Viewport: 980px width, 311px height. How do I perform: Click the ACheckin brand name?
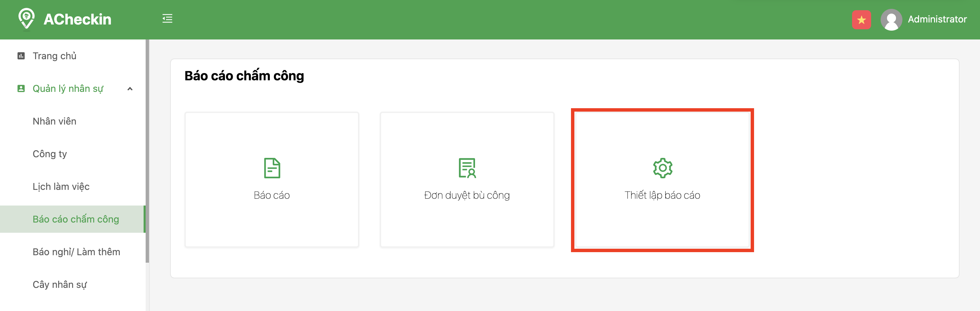(77, 19)
